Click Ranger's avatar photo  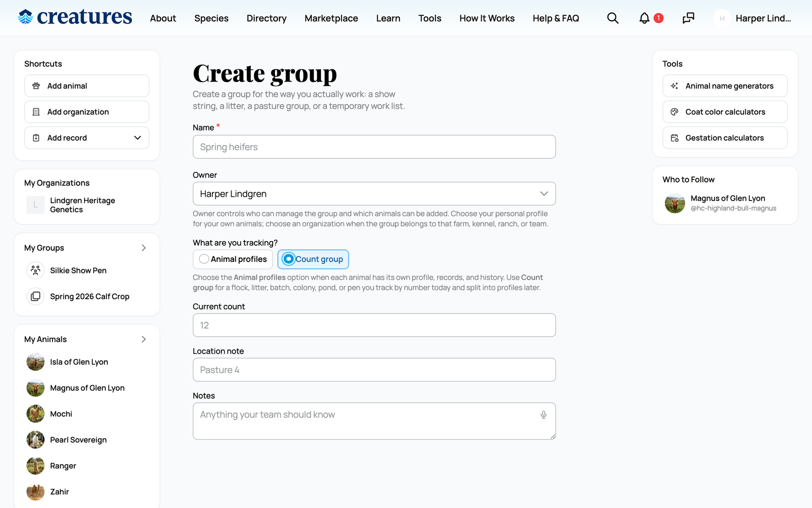[36, 465]
